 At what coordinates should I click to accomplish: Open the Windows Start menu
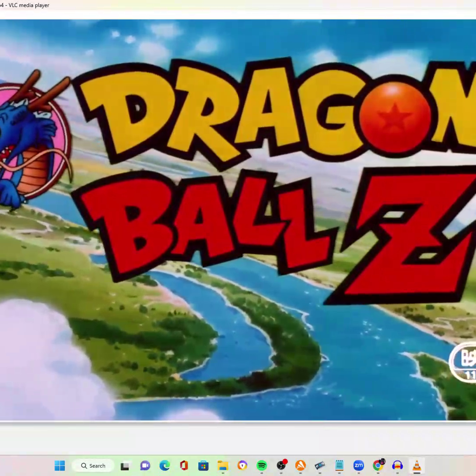click(x=60, y=466)
